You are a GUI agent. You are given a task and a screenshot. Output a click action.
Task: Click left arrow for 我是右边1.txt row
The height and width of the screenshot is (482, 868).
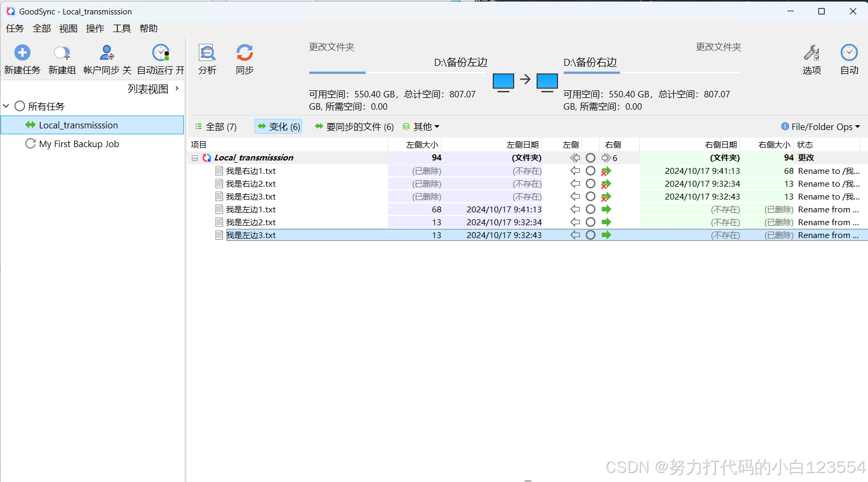pos(575,171)
